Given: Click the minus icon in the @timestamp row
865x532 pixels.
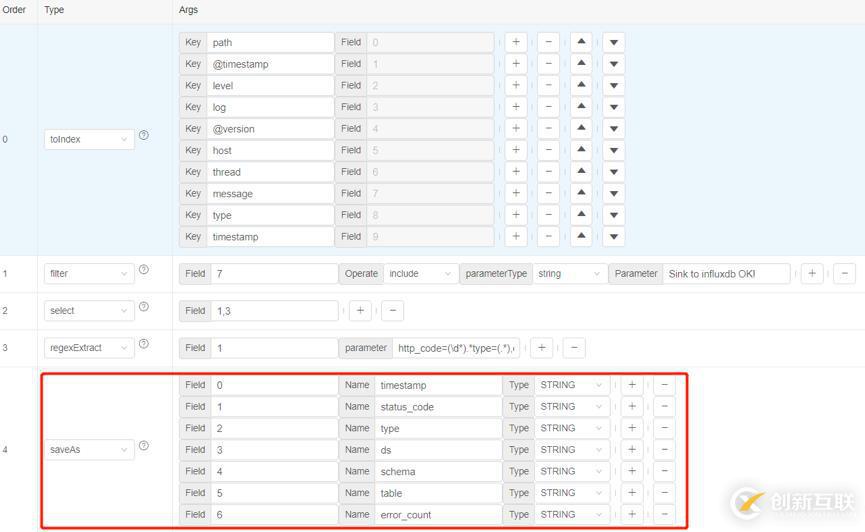Looking at the screenshot, I should [548, 64].
